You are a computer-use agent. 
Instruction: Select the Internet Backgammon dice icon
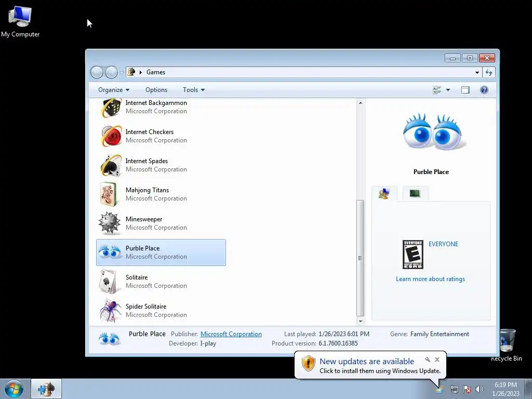pos(111,108)
